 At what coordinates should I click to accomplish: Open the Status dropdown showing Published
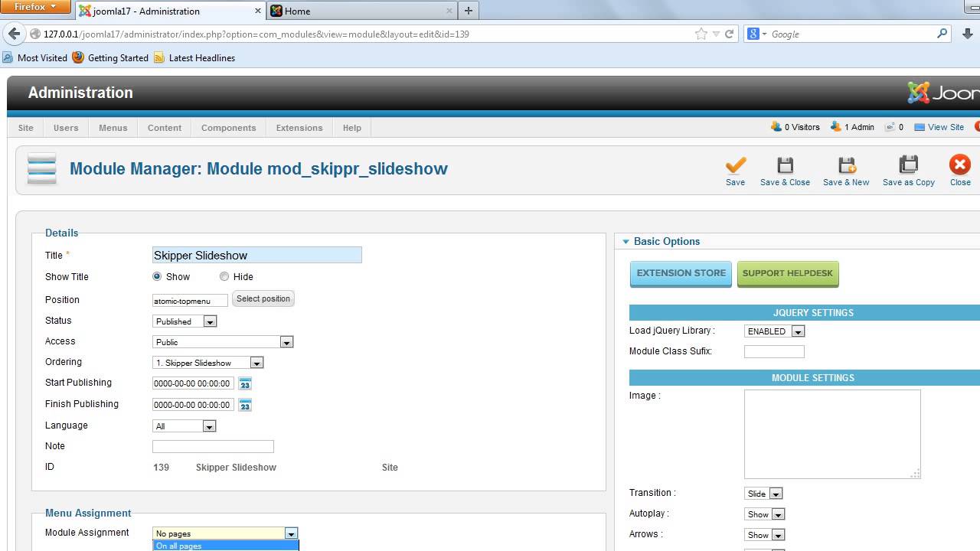pyautogui.click(x=185, y=321)
